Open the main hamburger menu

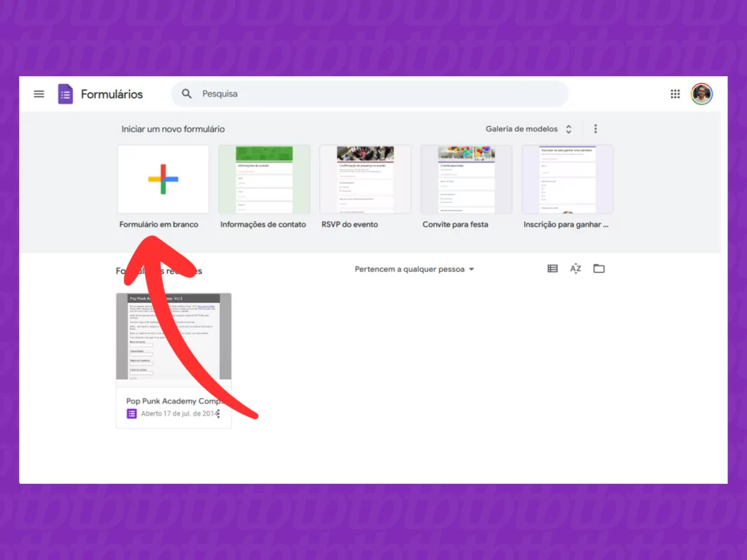point(39,94)
